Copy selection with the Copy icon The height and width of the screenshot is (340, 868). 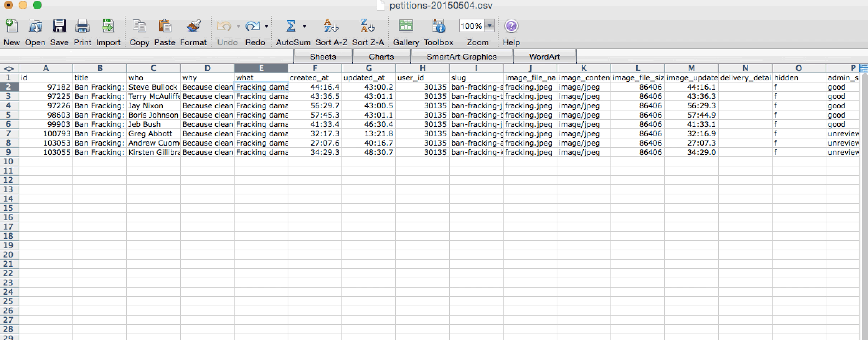pos(139,26)
